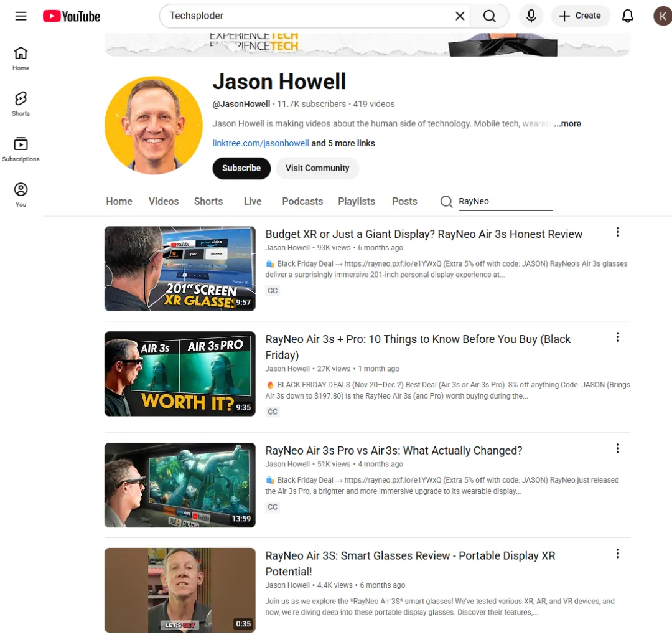Open the notifications bell

coord(627,16)
